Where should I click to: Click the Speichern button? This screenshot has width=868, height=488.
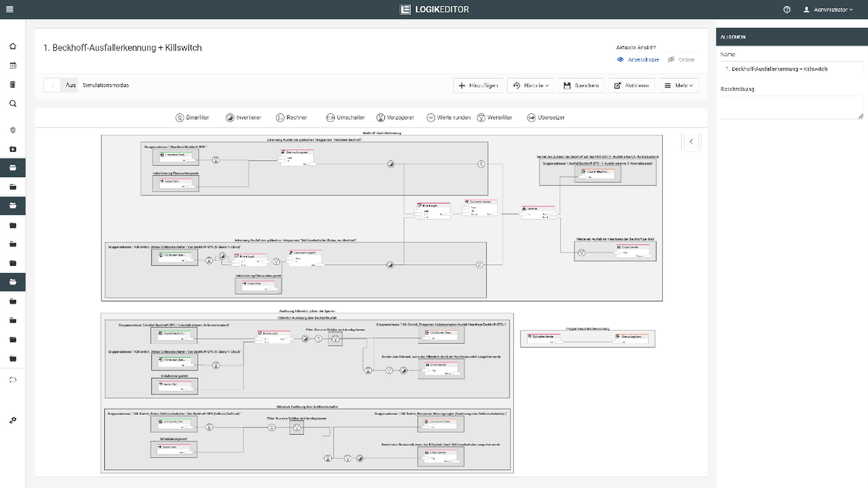tap(581, 85)
